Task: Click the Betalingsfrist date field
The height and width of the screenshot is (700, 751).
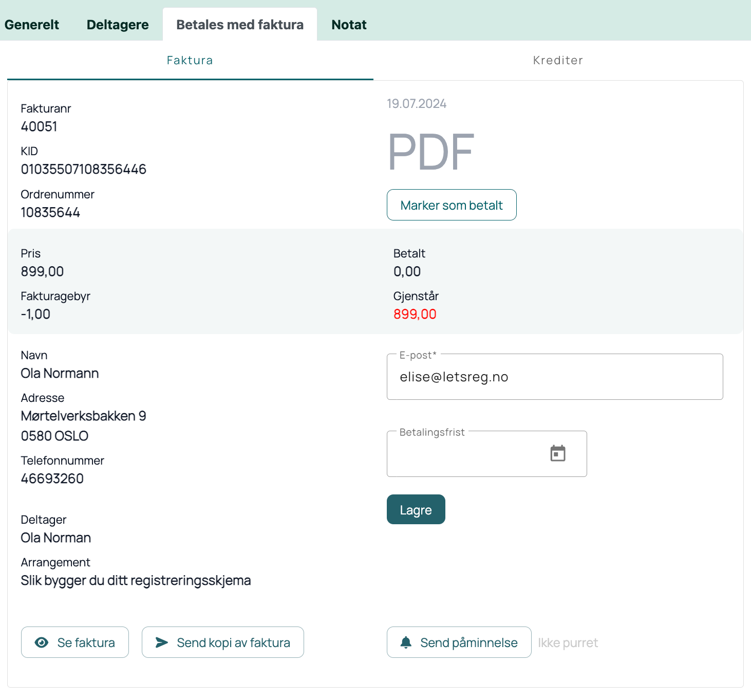Action: coord(486,454)
